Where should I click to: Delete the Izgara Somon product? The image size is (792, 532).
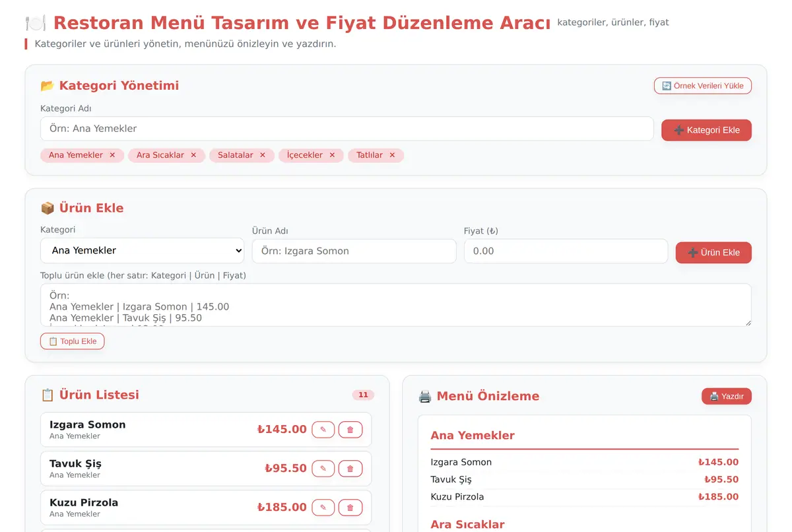350,430
